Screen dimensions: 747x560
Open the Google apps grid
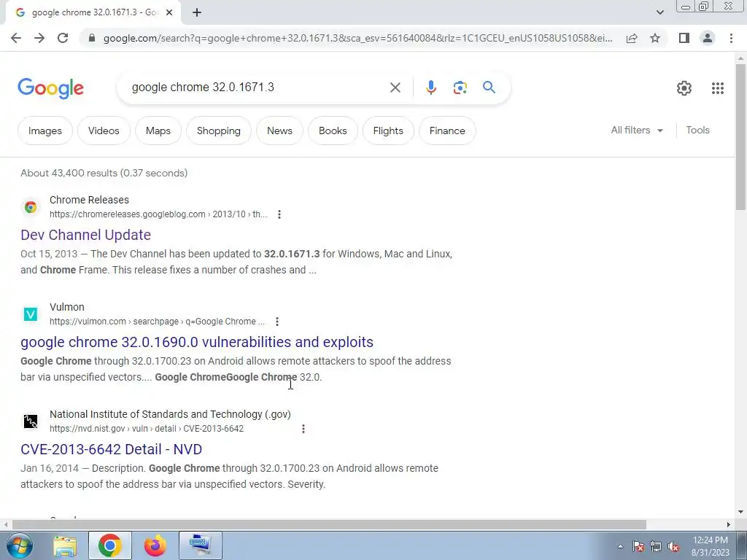pyautogui.click(x=718, y=88)
